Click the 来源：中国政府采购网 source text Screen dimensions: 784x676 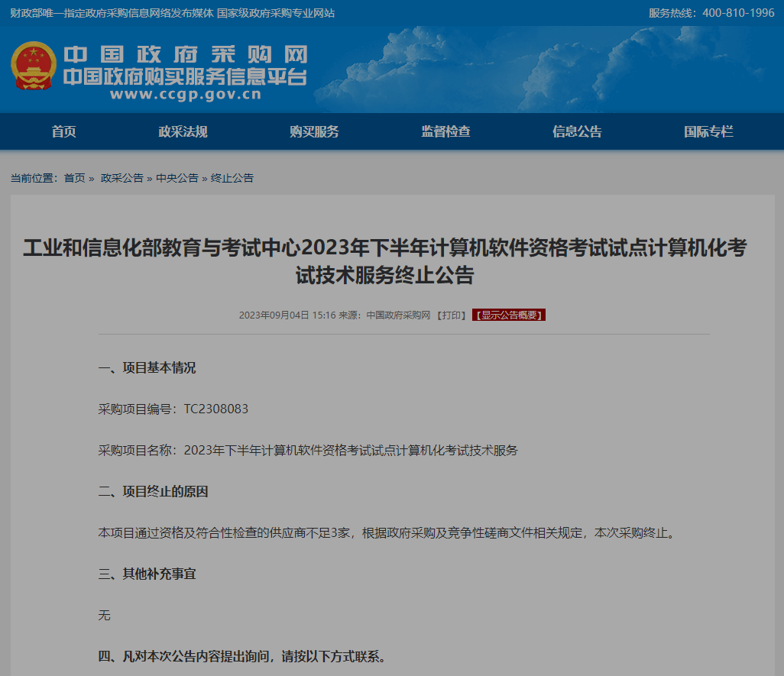384,315
